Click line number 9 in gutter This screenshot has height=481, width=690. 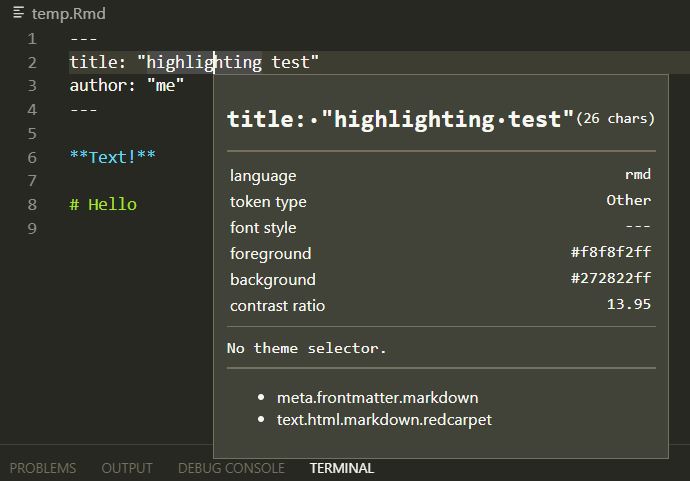tap(32, 228)
